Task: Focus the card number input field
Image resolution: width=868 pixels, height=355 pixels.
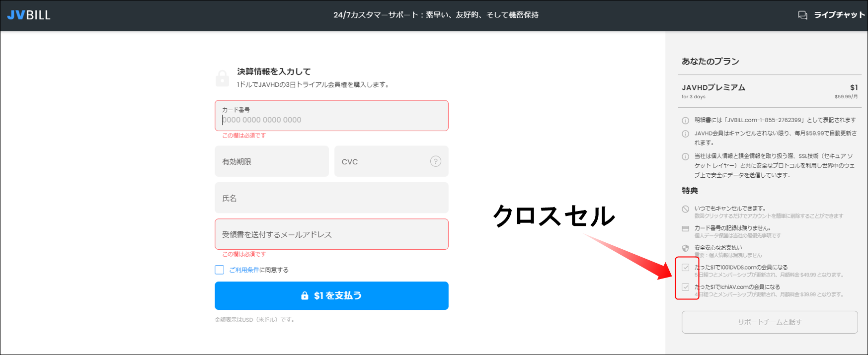Action: pos(331,120)
